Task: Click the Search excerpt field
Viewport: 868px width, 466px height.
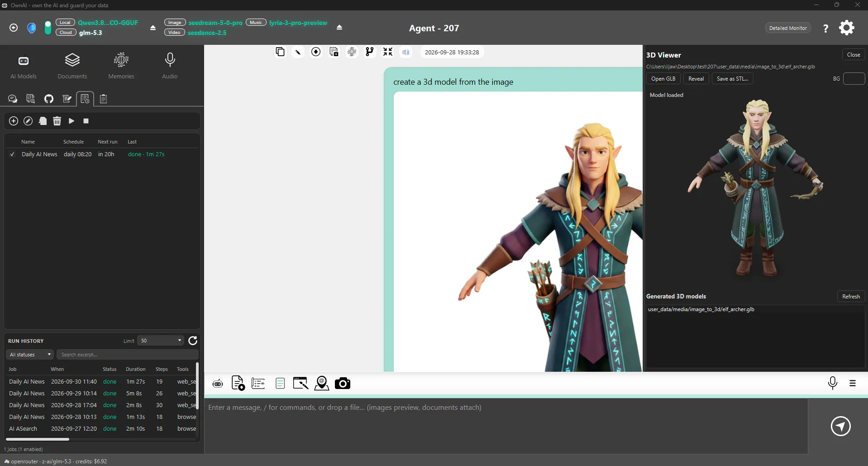Action: point(128,355)
